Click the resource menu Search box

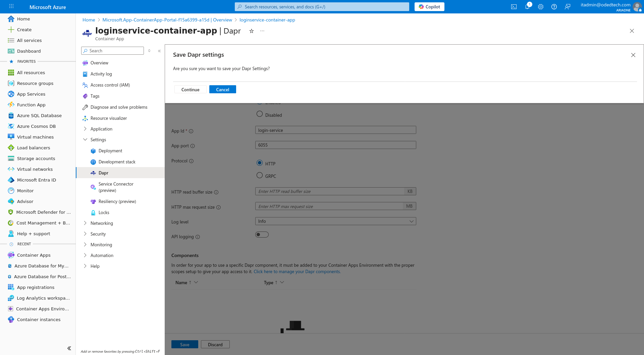click(112, 51)
